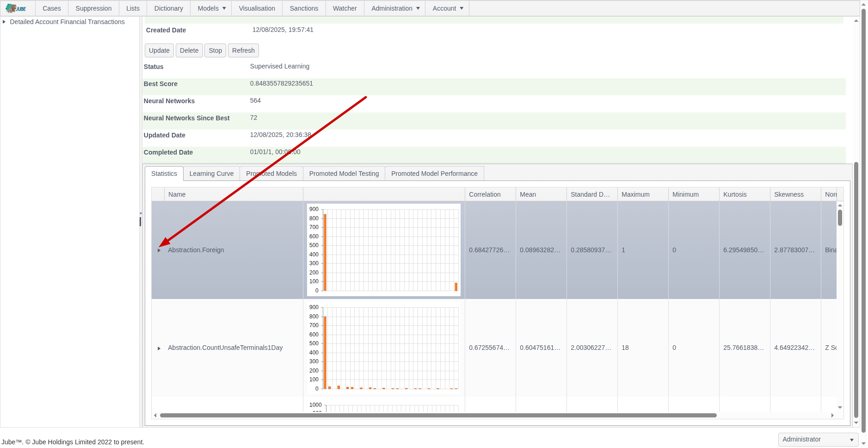Expand the Abstraction.CountUnsafeTerminals1Day row
The height and width of the screenshot is (448, 868).
point(159,348)
